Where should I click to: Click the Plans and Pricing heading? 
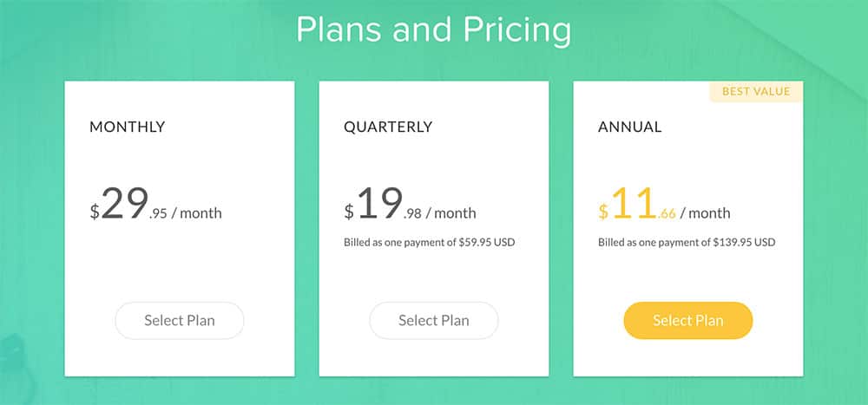pos(434,29)
